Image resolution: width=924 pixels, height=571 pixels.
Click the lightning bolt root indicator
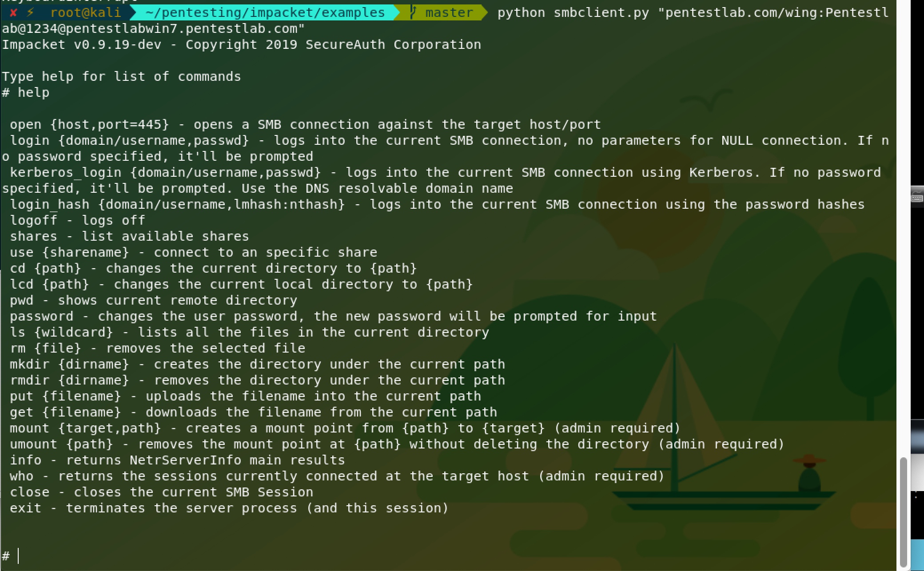coord(30,12)
